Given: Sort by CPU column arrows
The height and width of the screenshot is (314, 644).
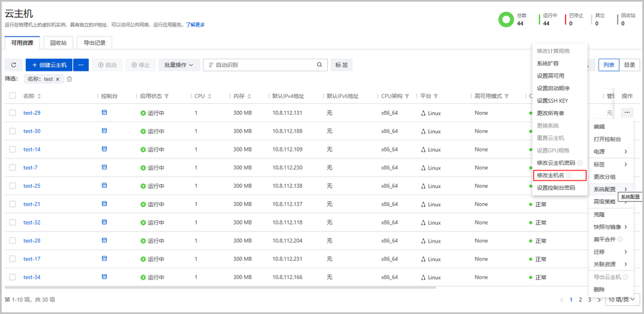Looking at the screenshot, I should (209, 96).
